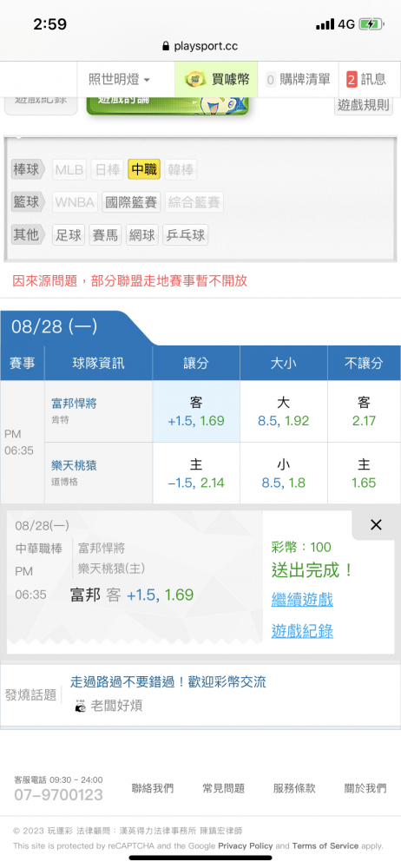The width and height of the screenshot is (401, 868).
Task: Open the 聯絡我們 footer link
Action: coord(153,788)
